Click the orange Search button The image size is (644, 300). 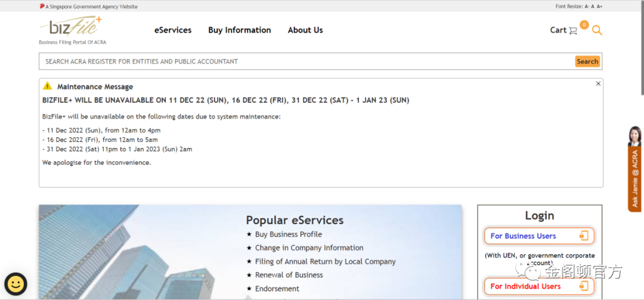587,61
